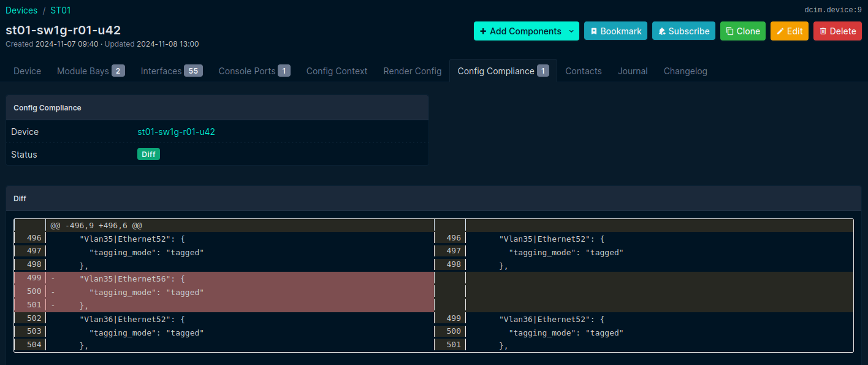Follow the st01-sw1g-r01-u42 device link
This screenshot has height=365, width=868.
pos(176,132)
